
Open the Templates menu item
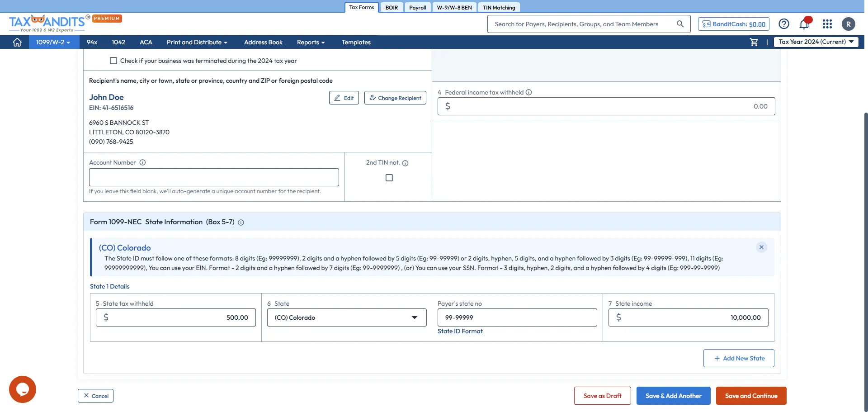[356, 42]
